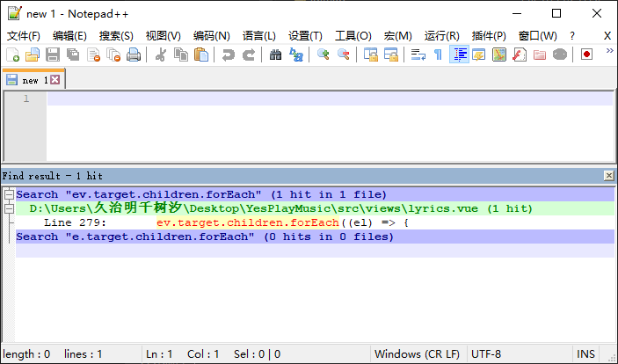618x364 pixels.
Task: Toggle show all characters pilcrow icon
Action: point(439,55)
